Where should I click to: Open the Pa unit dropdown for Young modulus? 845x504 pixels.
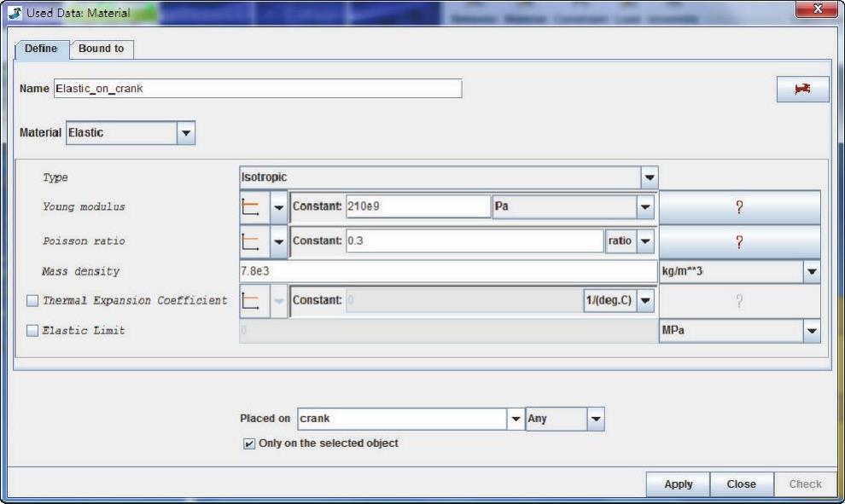[644, 207]
